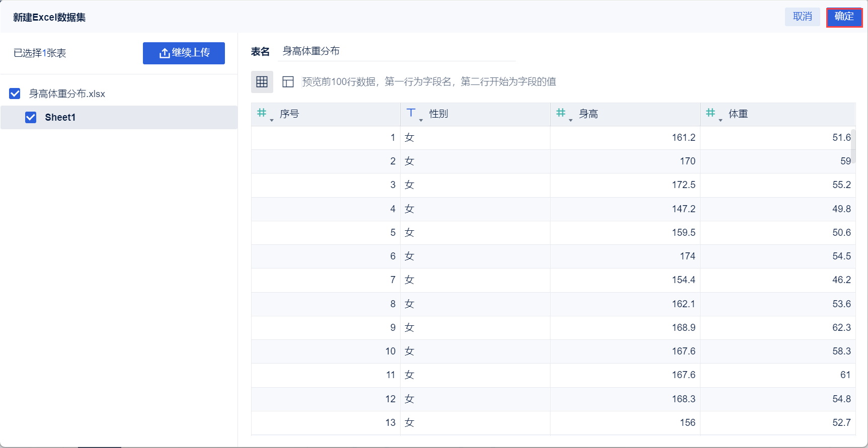Viewport: 868px width, 448px height.
Task: Open the type dropdown arrow for 身高
Action: point(571,120)
